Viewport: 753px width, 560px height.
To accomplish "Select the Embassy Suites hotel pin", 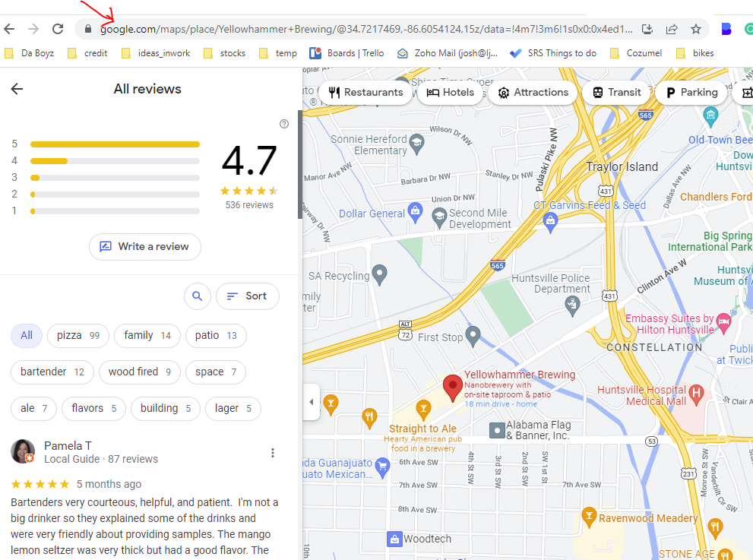I will tap(723, 323).
